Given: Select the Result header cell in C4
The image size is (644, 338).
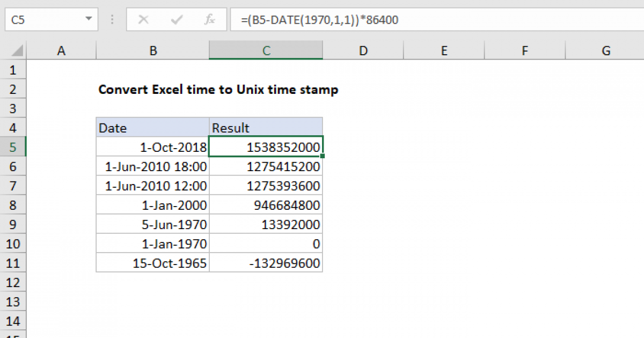Looking at the screenshot, I should point(266,128).
